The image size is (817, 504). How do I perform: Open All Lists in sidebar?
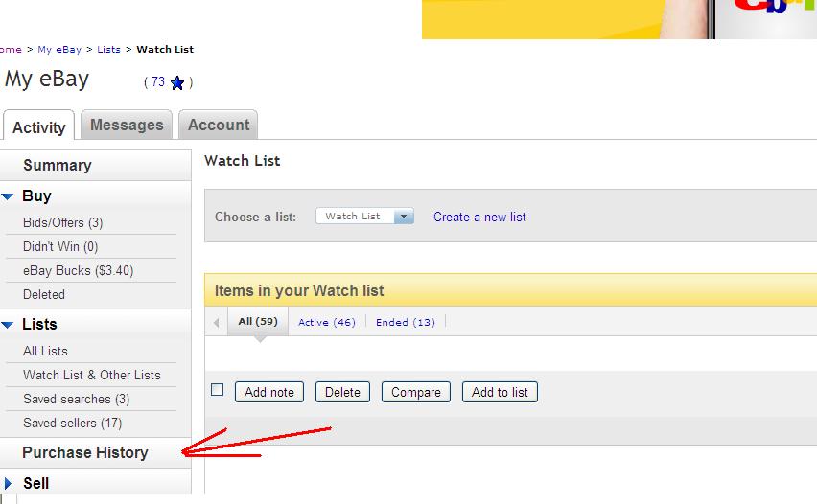45,351
